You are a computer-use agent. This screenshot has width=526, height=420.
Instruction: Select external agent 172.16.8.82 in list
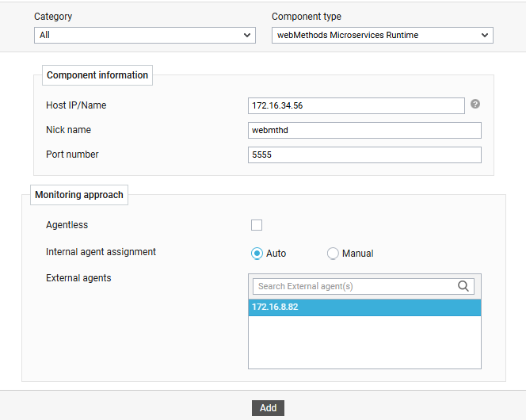tap(364, 307)
